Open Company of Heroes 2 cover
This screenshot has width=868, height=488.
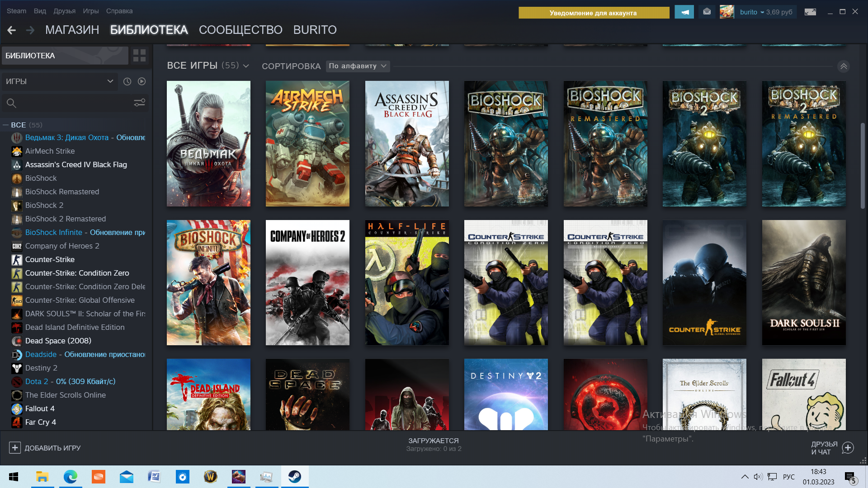pos(307,282)
